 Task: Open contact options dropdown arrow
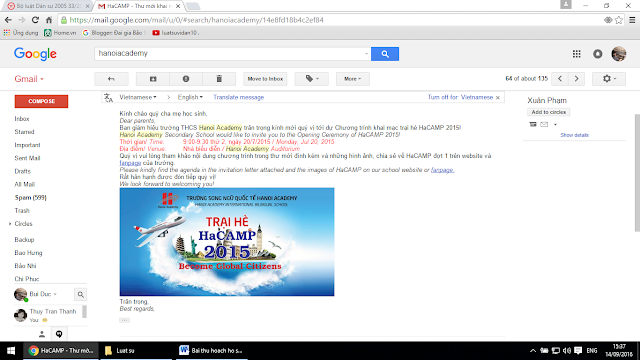click(x=555, y=124)
